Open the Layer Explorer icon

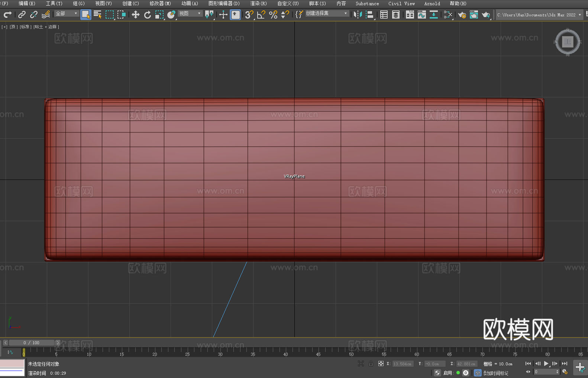[396, 14]
